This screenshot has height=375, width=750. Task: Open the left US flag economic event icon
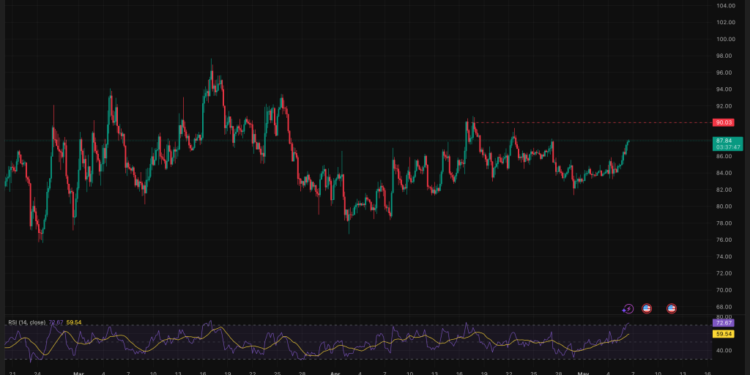[x=647, y=309]
